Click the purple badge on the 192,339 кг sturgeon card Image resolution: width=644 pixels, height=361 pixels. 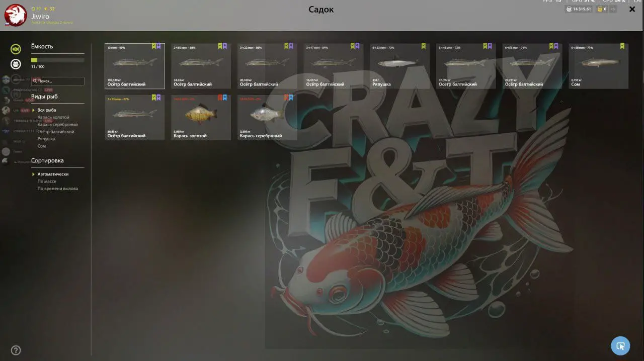tap(159, 46)
